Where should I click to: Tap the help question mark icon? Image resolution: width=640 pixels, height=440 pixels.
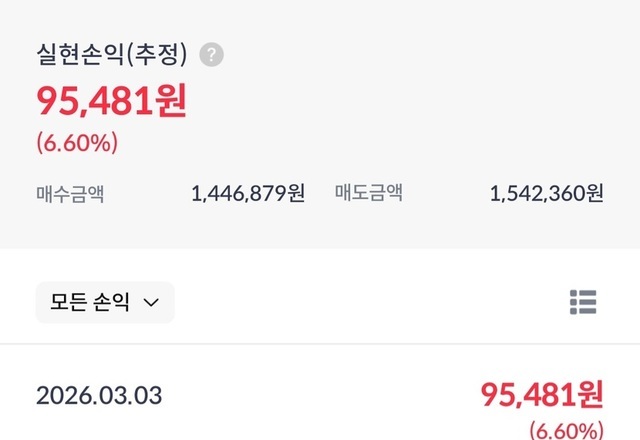211,55
